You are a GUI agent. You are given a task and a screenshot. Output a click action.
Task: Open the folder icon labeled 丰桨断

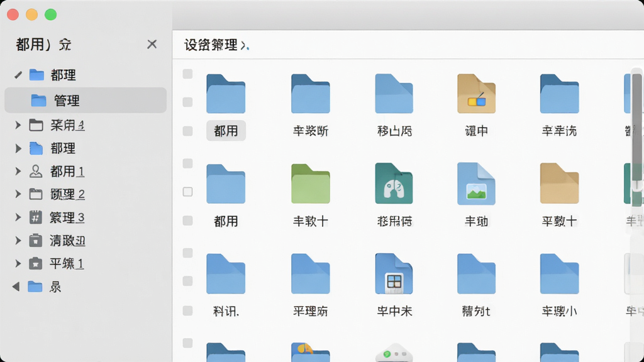311,94
